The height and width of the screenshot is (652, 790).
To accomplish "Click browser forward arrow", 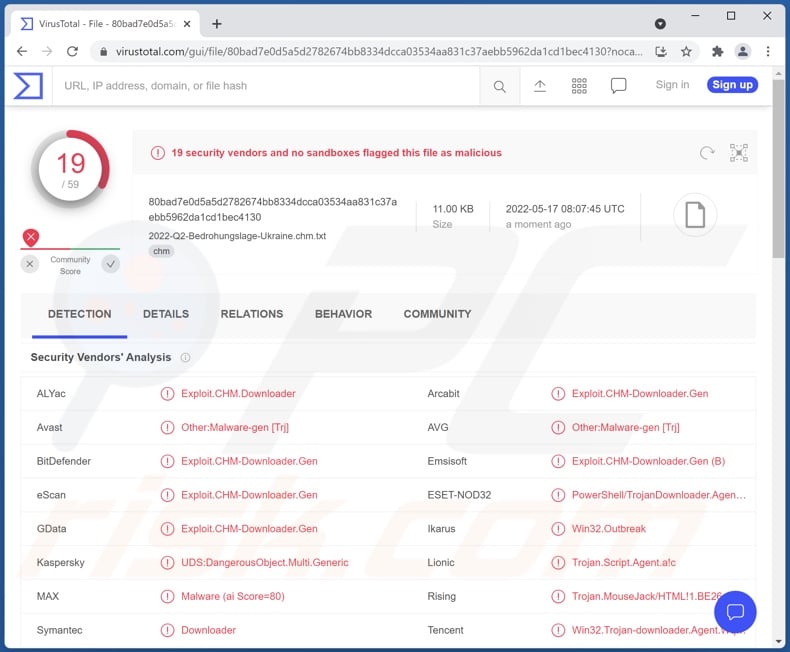I will point(47,51).
